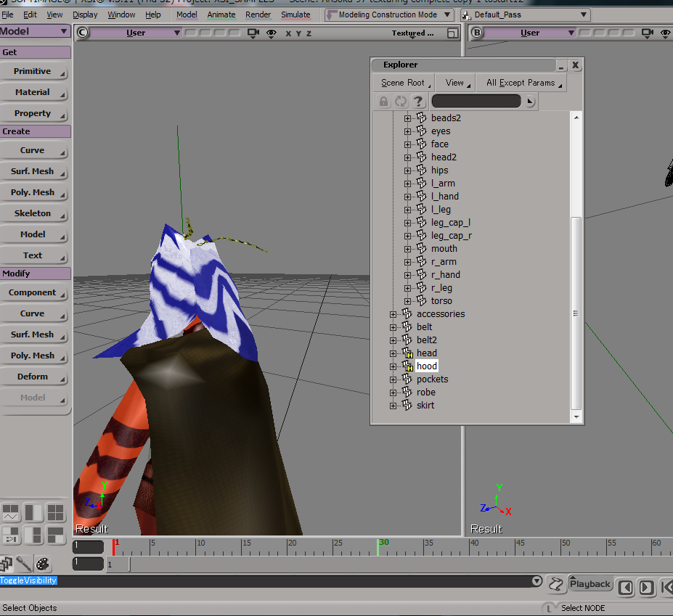The height and width of the screenshot is (616, 673).
Task: Click the Text button under Create
Action: click(34, 255)
